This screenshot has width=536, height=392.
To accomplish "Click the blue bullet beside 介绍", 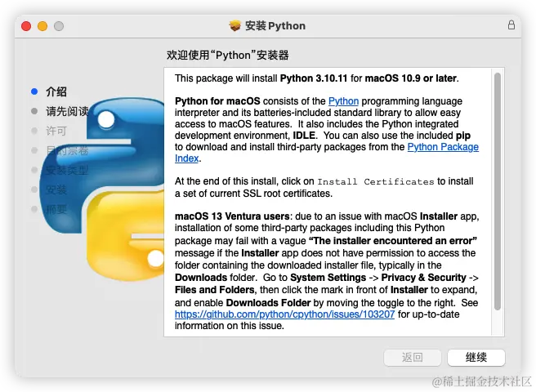I will click(34, 91).
